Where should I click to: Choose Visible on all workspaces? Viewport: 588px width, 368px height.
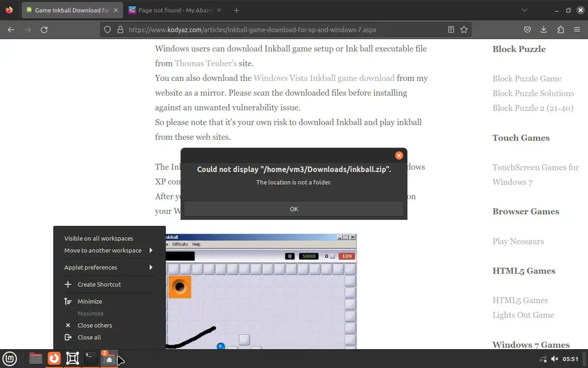(109, 238)
